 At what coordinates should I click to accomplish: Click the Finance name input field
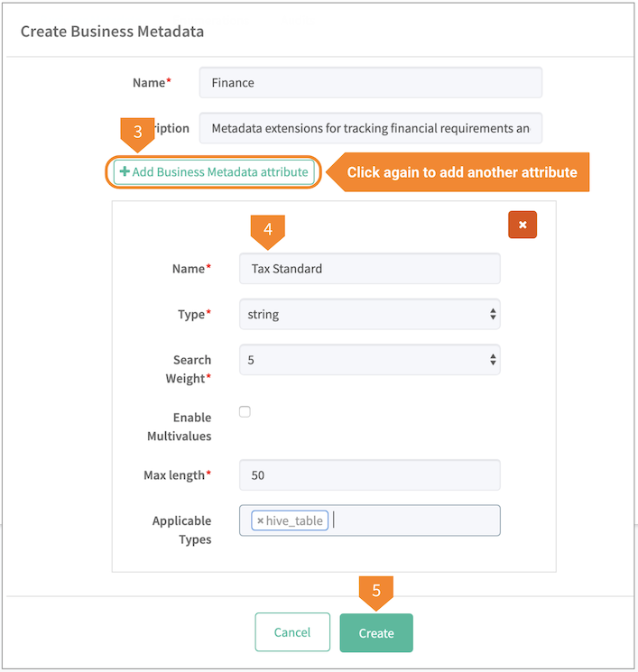pyautogui.click(x=370, y=83)
